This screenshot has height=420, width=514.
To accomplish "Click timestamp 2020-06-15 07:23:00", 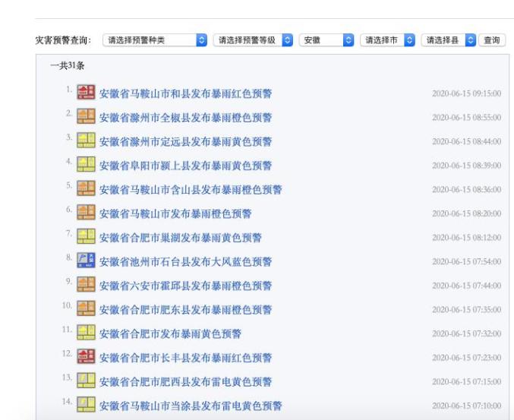I will (x=466, y=358).
